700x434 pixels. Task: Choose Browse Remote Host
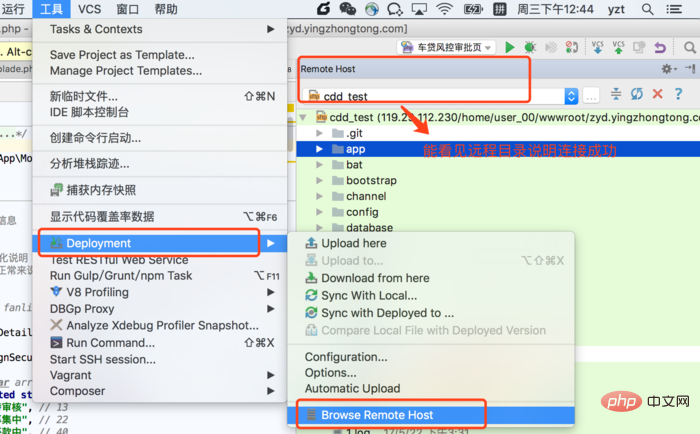click(431, 415)
